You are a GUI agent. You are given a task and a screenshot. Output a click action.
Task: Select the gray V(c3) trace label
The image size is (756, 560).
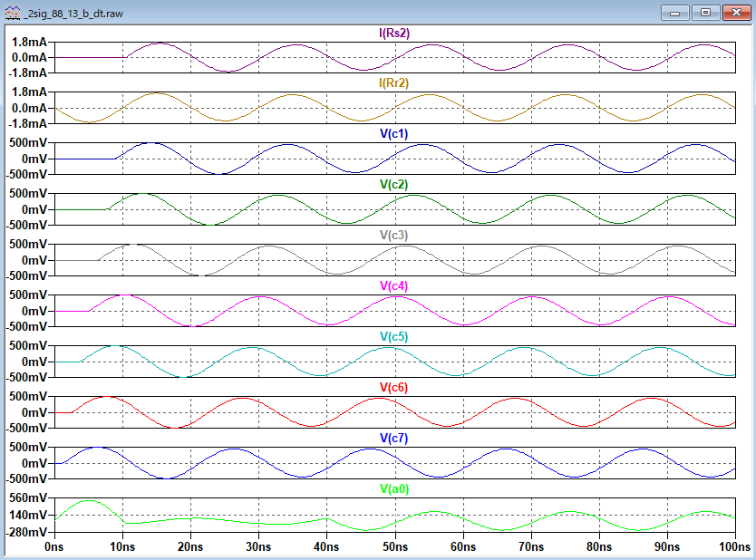[393, 236]
